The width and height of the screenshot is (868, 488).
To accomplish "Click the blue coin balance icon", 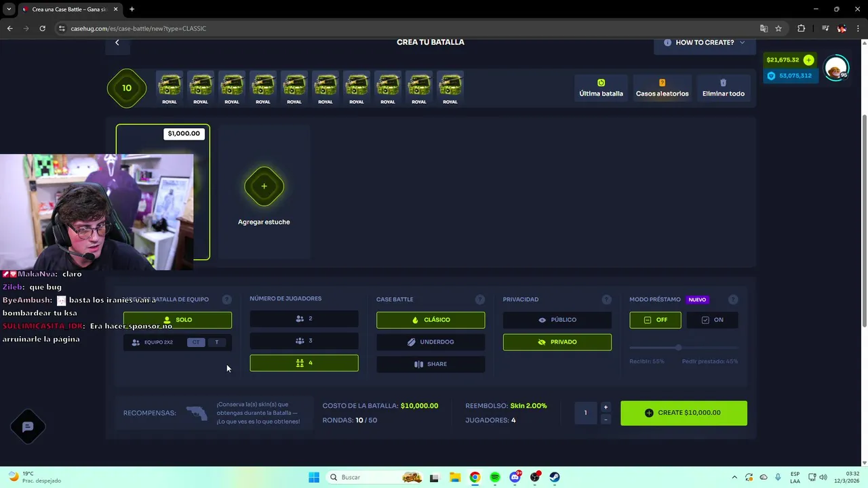I will coord(771,76).
